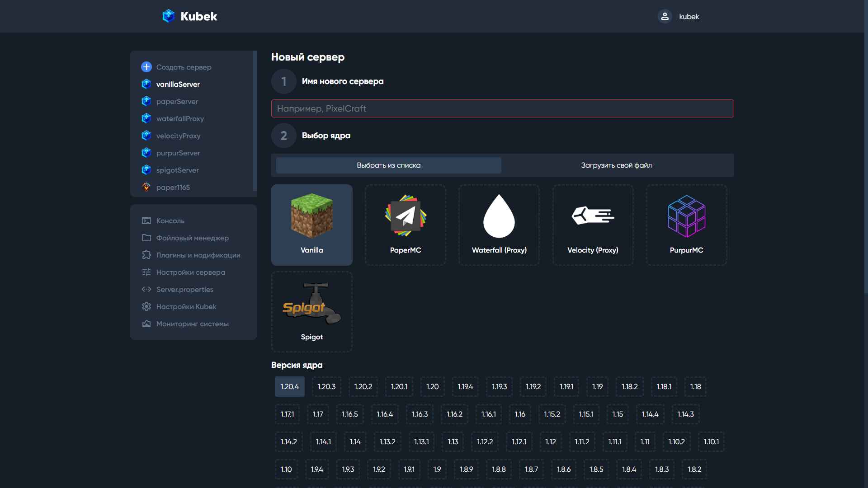Choose core version 1.20.1

pos(399,387)
